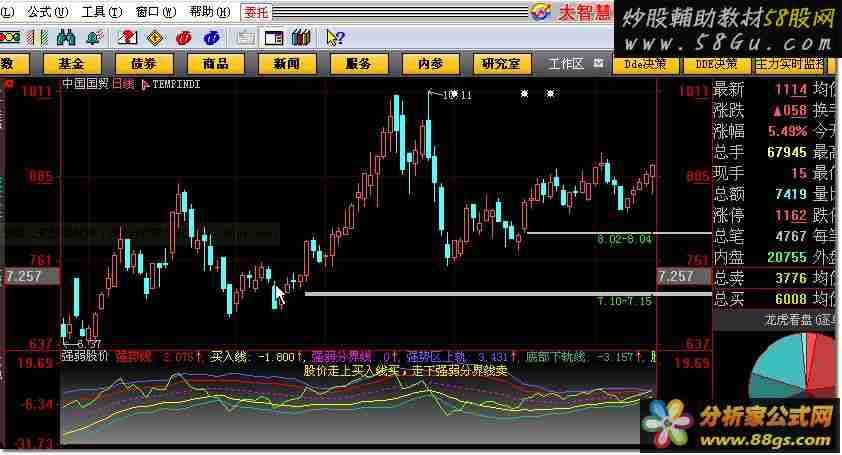Open the bookshelf library icon
842x455 pixels.
point(301,38)
